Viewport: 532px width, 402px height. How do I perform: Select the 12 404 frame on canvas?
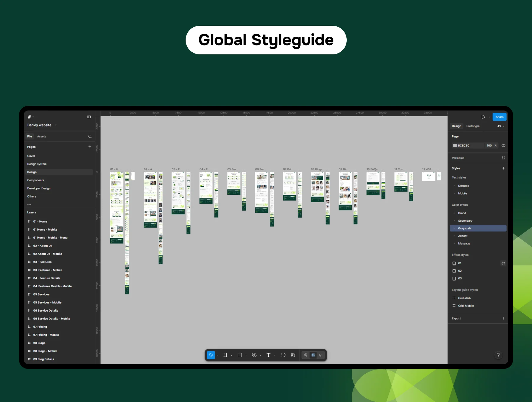429,176
